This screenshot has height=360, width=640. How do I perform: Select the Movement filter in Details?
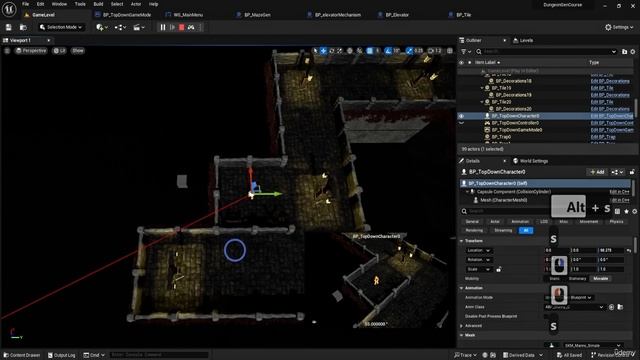click(x=589, y=222)
